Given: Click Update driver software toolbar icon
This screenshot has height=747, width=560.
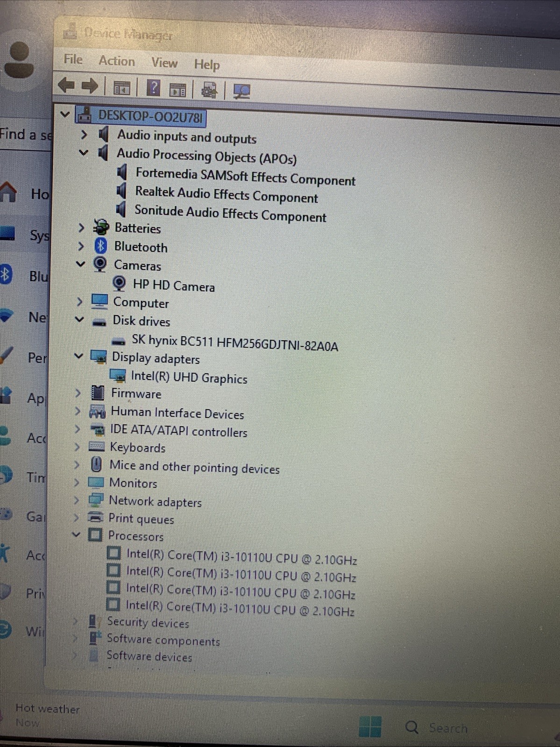Looking at the screenshot, I should (209, 90).
